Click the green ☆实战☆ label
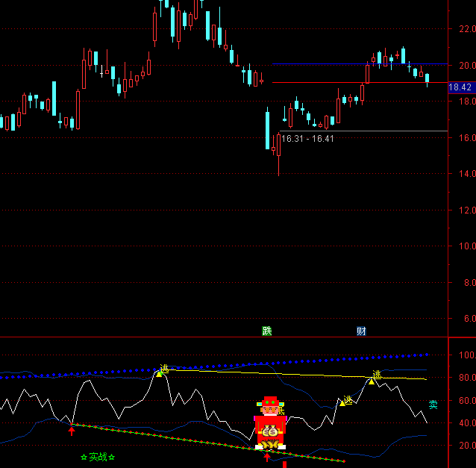Screen dimensions: 476x468 coord(98,457)
